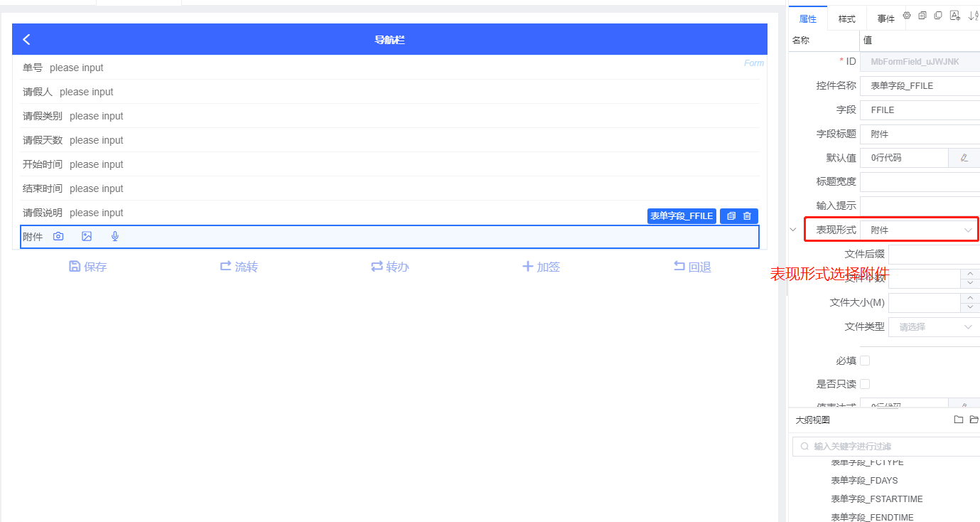Collapse the 表现形式 section chevron
980x522 pixels.
pyautogui.click(x=794, y=230)
